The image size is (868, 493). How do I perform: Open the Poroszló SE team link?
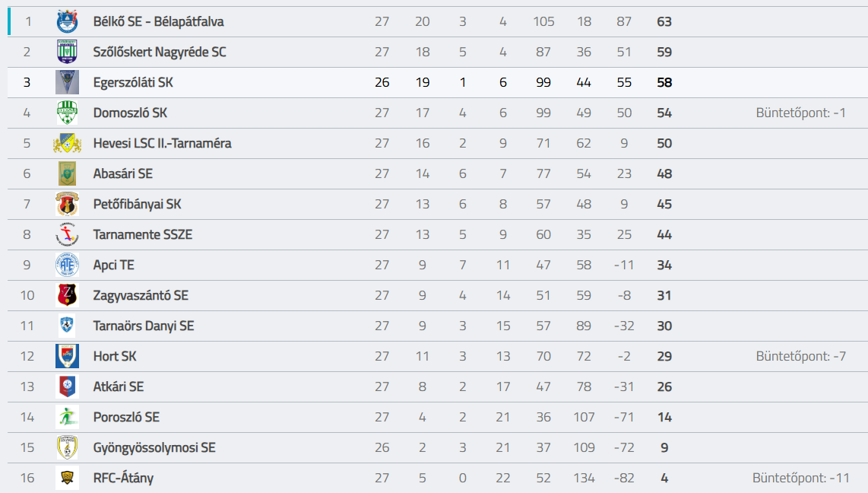126,417
